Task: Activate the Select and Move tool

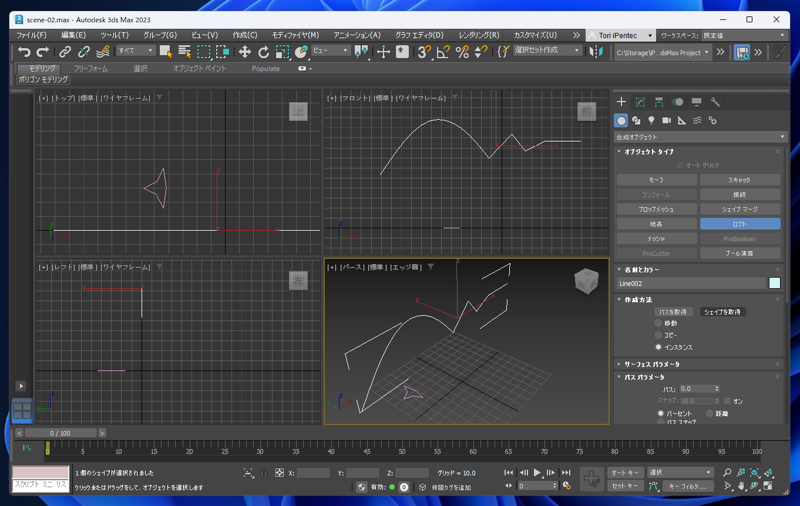Action: pos(245,52)
